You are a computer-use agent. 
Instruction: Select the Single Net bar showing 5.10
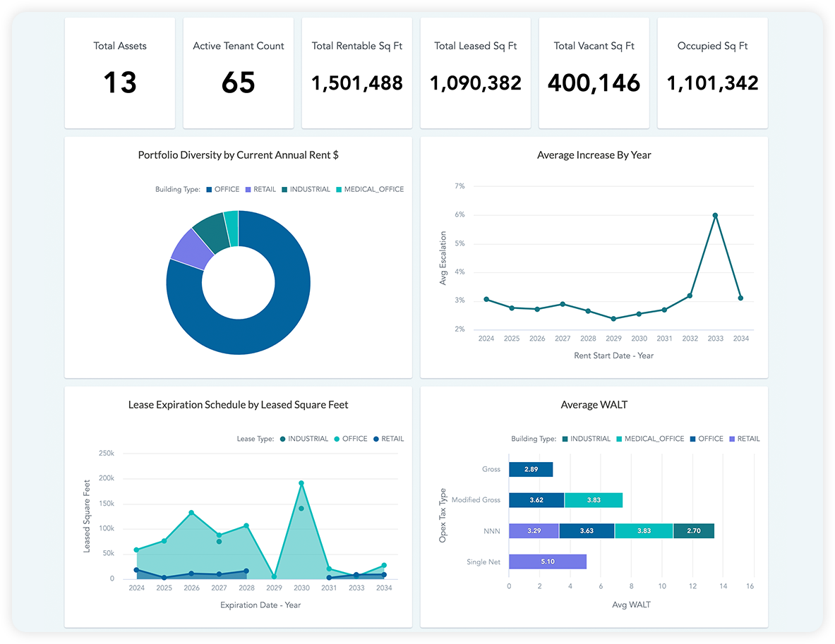(x=547, y=561)
